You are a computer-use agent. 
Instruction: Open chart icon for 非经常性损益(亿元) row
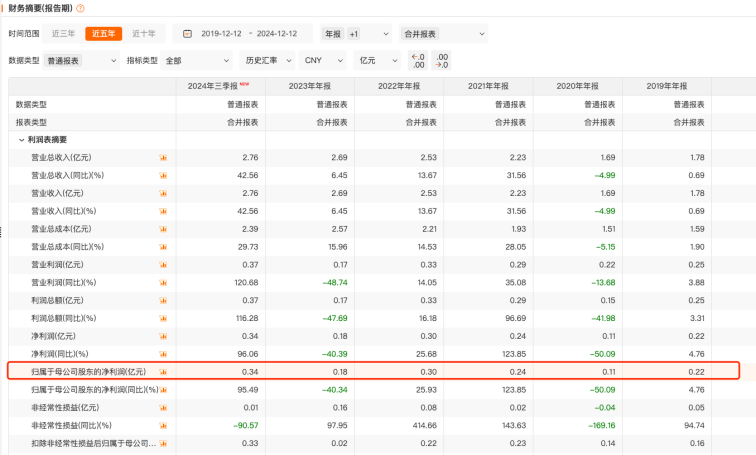coord(162,407)
